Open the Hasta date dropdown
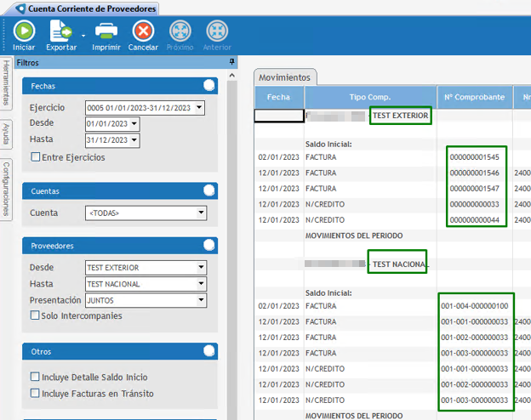This screenshot has width=531, height=420. [x=134, y=139]
